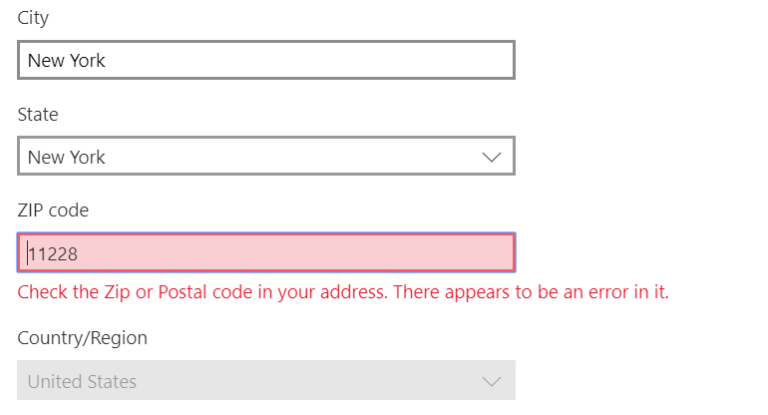Image resolution: width=768 pixels, height=415 pixels.
Task: Place cursor on 11228 text
Action: (53, 254)
